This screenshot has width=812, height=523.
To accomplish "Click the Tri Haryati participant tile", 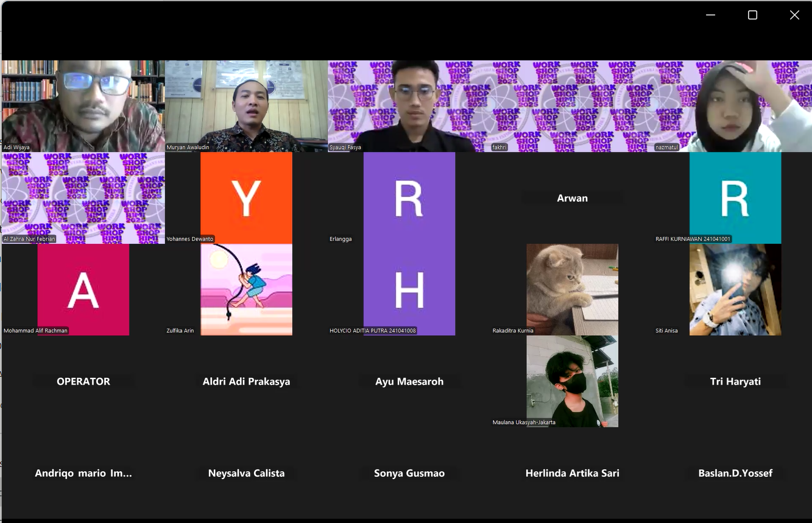I will (735, 382).
